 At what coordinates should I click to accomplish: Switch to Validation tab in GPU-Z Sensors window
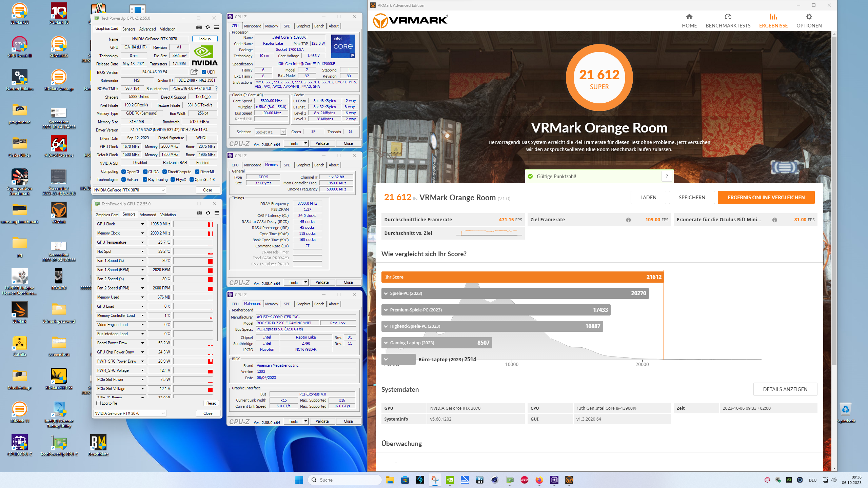(168, 215)
